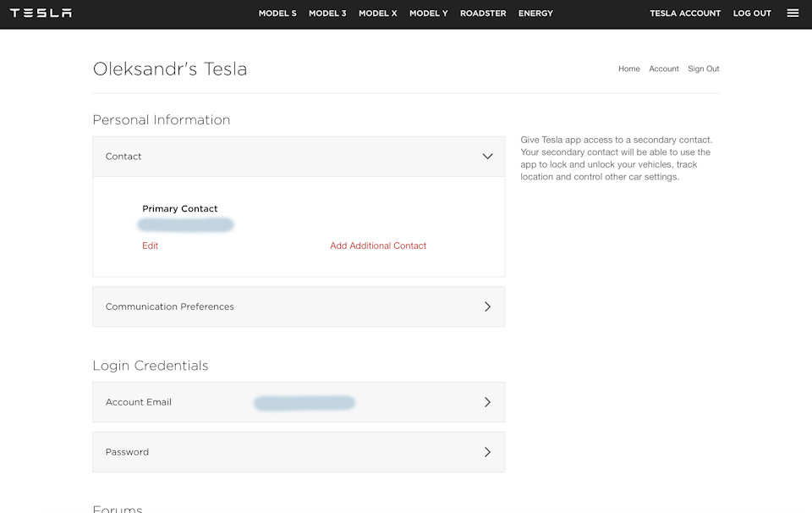This screenshot has height=513, width=812.
Task: Open Model Y page
Action: click(428, 14)
